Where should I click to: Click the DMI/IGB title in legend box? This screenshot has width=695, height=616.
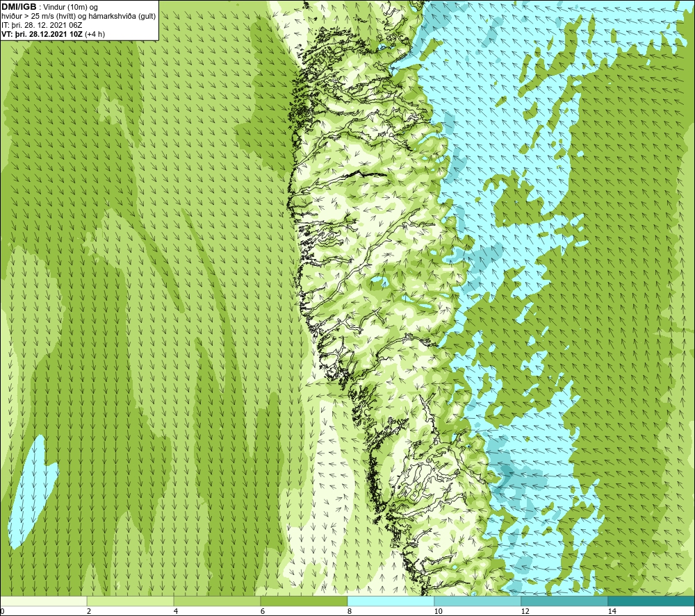point(19,7)
